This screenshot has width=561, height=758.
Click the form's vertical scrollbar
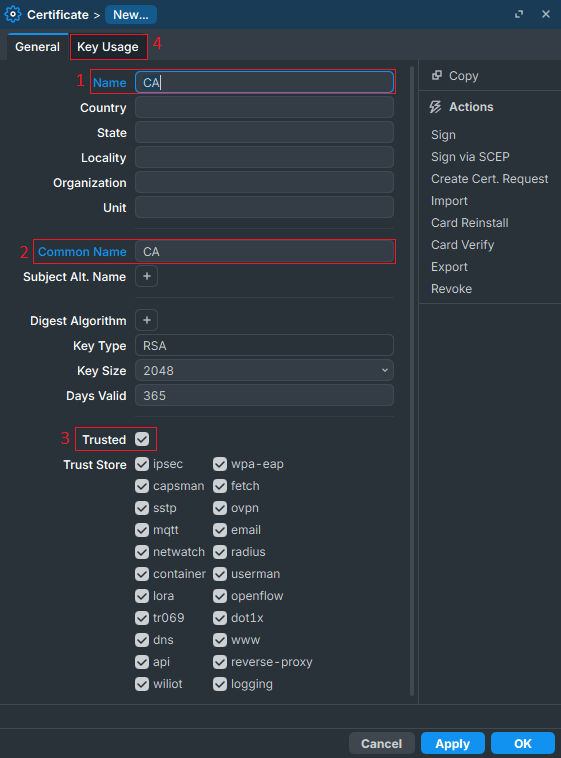coord(412,381)
